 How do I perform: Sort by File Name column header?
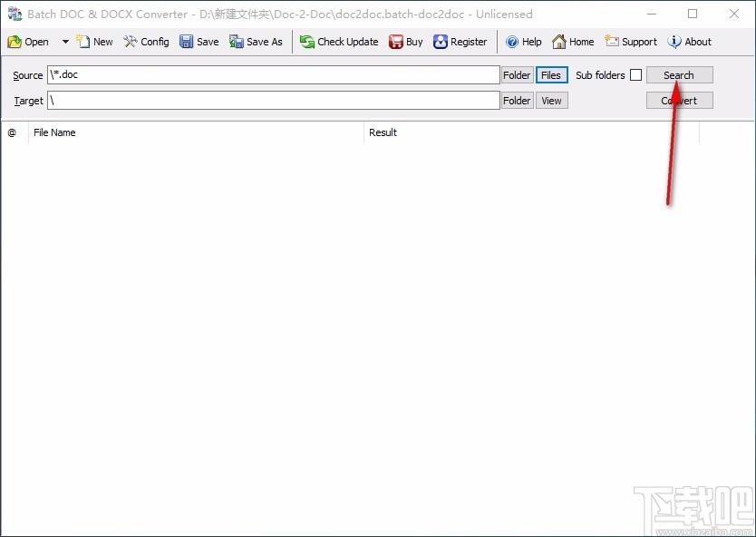(x=196, y=132)
